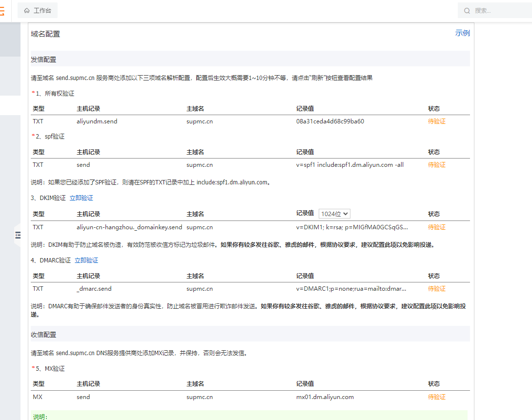Click 待验证 status in ownership verification row

[x=437, y=121]
